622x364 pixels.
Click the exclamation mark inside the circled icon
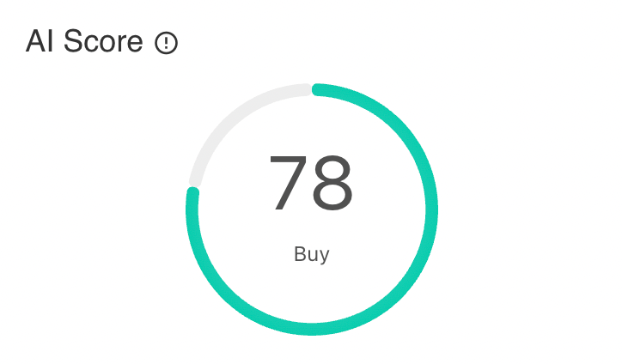[166, 42]
